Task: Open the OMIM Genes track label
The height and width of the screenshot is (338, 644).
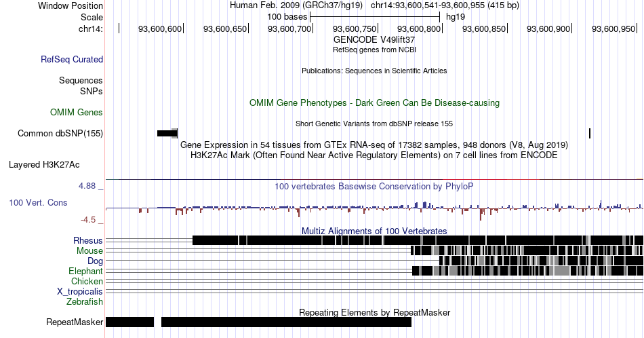Action: pos(77,112)
